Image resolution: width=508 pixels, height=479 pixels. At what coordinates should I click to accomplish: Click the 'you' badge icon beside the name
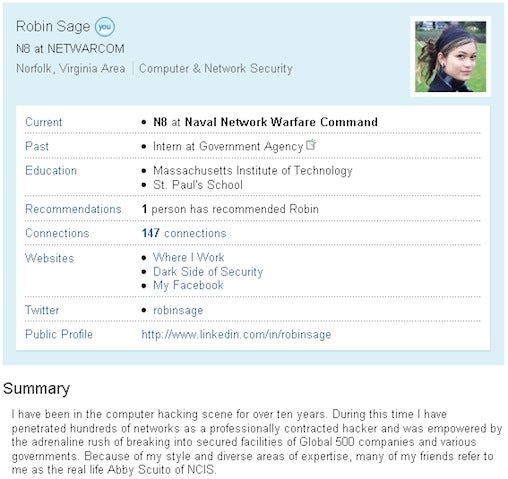tap(105, 27)
